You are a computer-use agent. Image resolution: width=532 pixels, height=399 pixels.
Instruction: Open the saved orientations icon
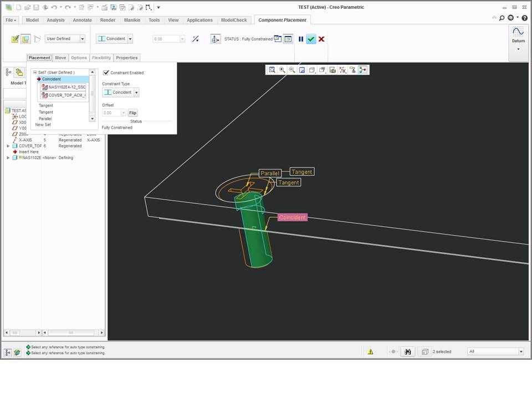pos(323,70)
